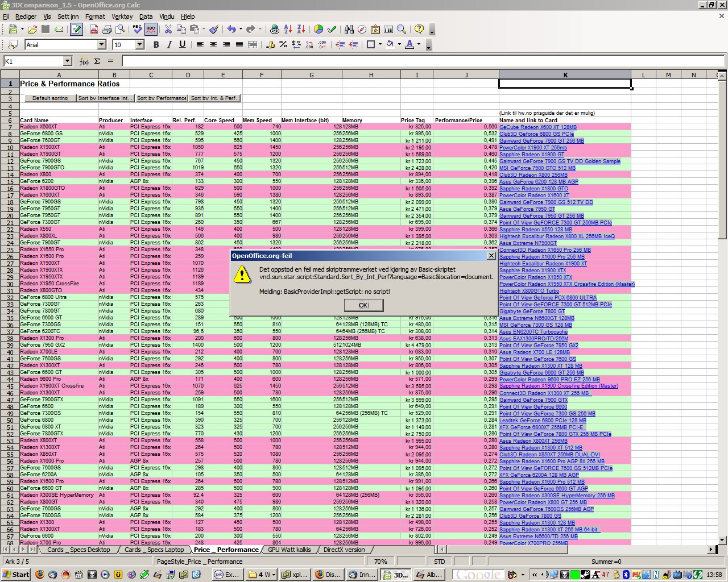
Task: Open MSI GeForce 7900 GTO 512 MB link
Action: coord(537,168)
